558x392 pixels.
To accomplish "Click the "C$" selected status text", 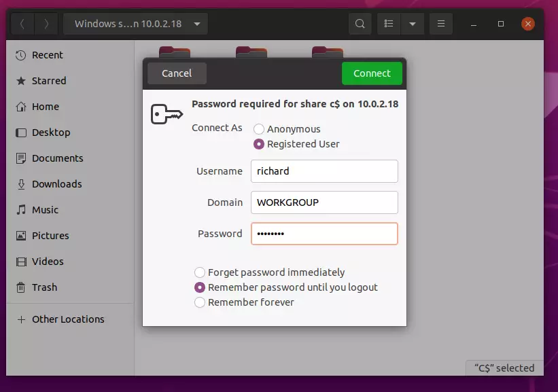I will pos(504,368).
